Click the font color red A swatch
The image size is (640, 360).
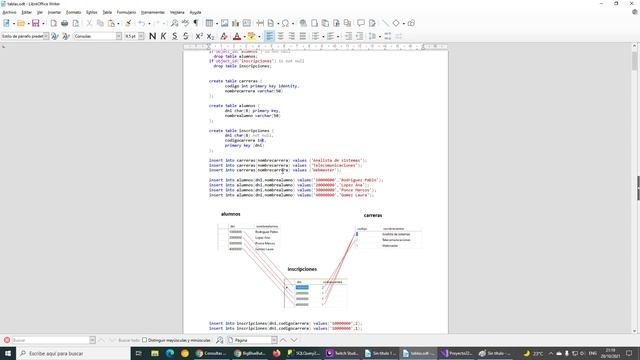(237, 36)
